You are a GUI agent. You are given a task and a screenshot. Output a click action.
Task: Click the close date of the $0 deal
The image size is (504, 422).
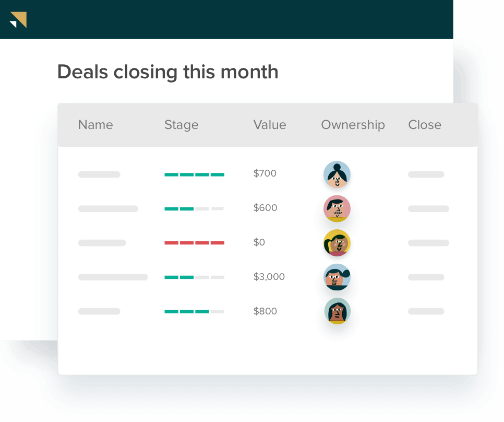point(428,243)
